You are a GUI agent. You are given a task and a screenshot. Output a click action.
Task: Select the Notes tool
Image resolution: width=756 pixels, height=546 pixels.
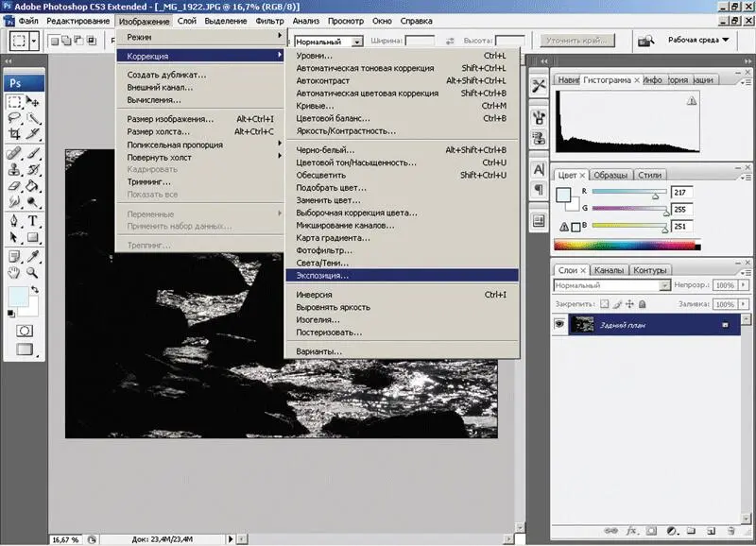(x=14, y=256)
